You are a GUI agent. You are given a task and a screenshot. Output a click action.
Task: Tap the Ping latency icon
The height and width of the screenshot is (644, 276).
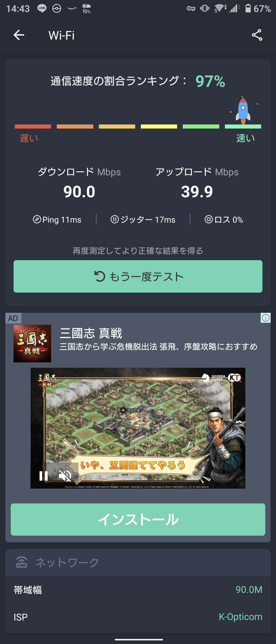tap(37, 219)
